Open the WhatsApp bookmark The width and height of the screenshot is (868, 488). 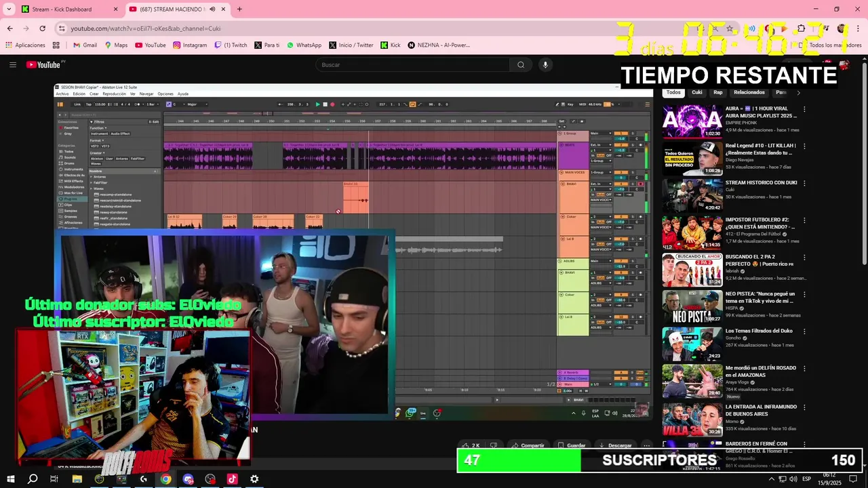click(304, 45)
